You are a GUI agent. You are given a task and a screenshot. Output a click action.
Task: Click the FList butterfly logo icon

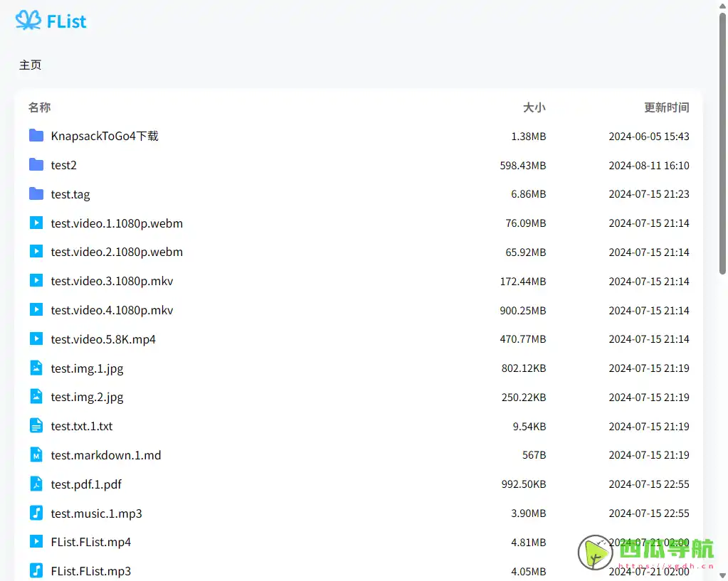(x=28, y=20)
